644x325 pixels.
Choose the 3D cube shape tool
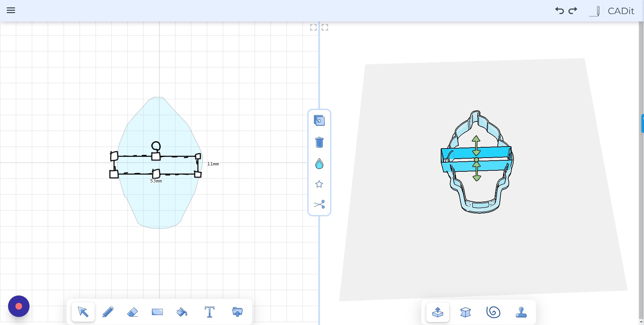pyautogui.click(x=466, y=312)
